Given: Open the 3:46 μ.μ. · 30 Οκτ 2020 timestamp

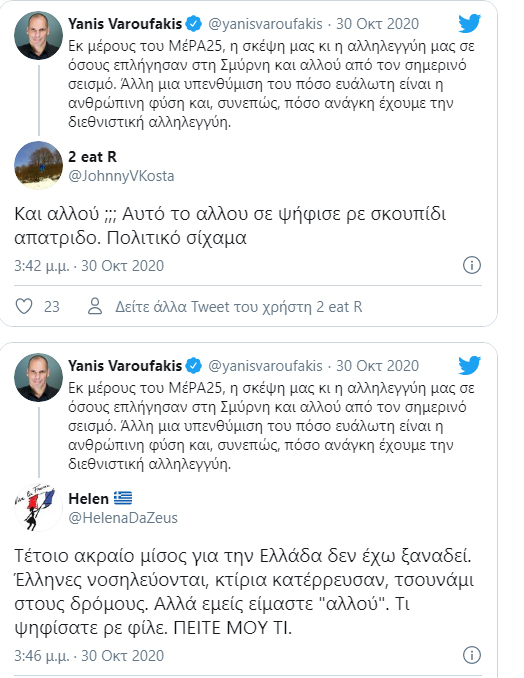Looking at the screenshot, I should coord(89,656).
